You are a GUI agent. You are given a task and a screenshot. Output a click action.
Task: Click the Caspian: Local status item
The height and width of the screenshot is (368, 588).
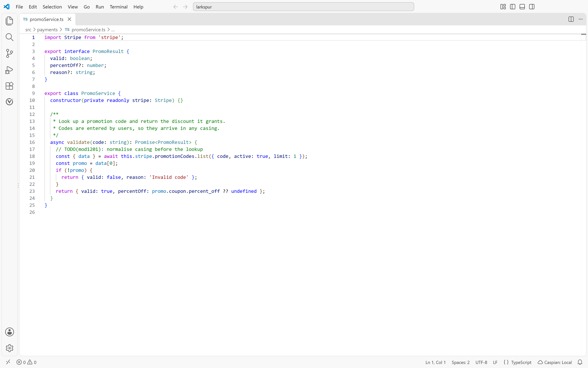[555, 362]
